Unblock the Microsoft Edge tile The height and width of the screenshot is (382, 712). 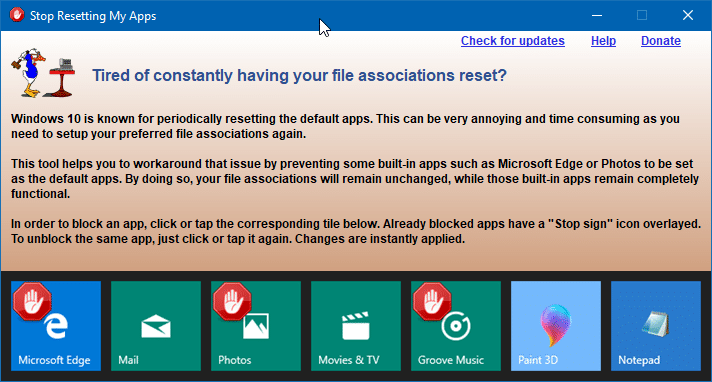click(x=56, y=326)
